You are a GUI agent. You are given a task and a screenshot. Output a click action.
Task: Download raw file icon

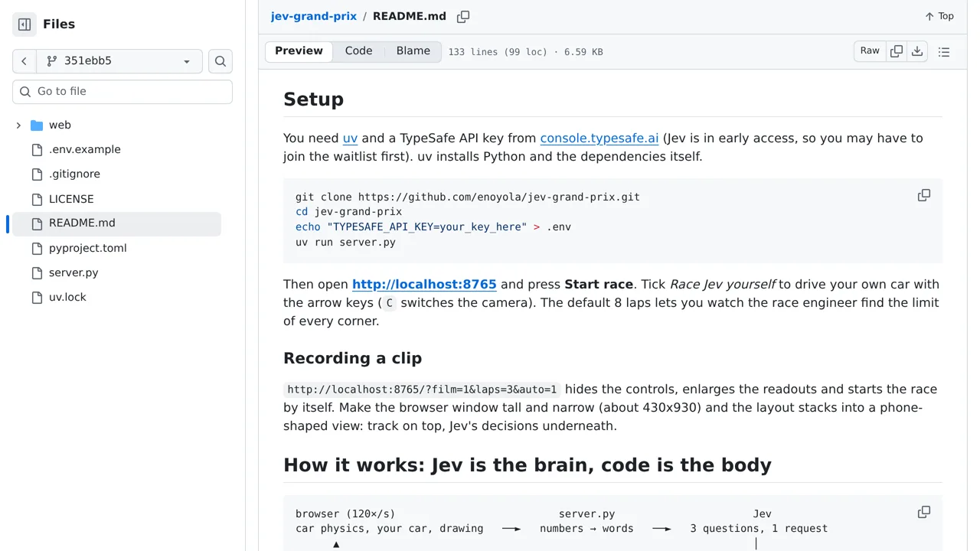pos(917,51)
